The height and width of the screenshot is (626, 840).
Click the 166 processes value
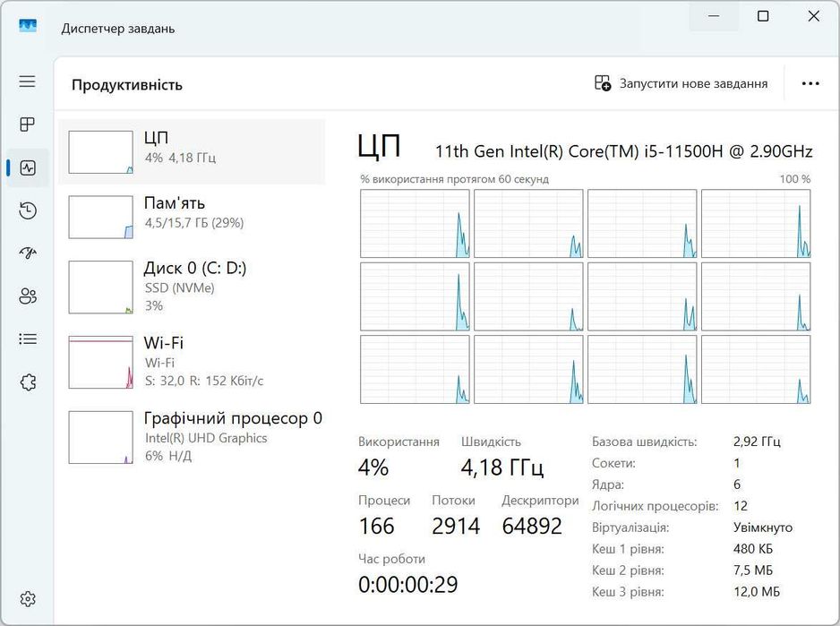[x=377, y=526]
